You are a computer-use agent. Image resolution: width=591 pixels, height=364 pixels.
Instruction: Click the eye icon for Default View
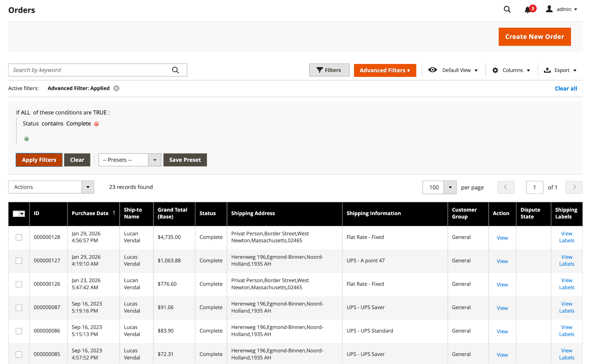point(432,70)
